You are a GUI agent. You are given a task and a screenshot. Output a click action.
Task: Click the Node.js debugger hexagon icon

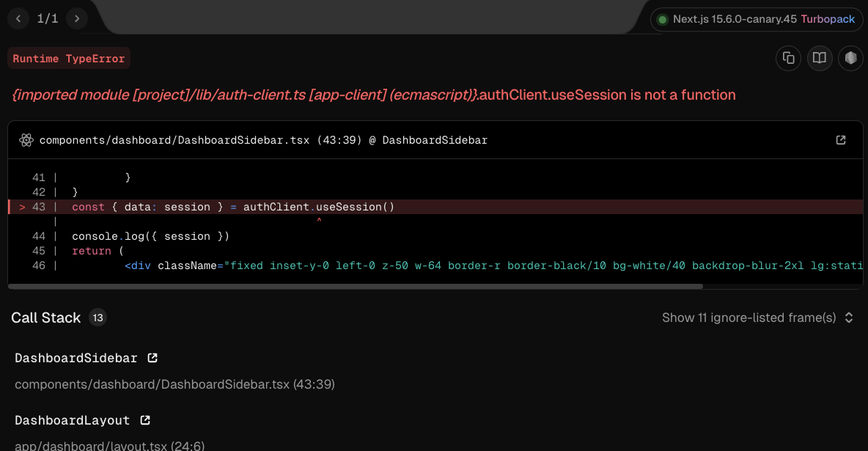[x=850, y=58]
